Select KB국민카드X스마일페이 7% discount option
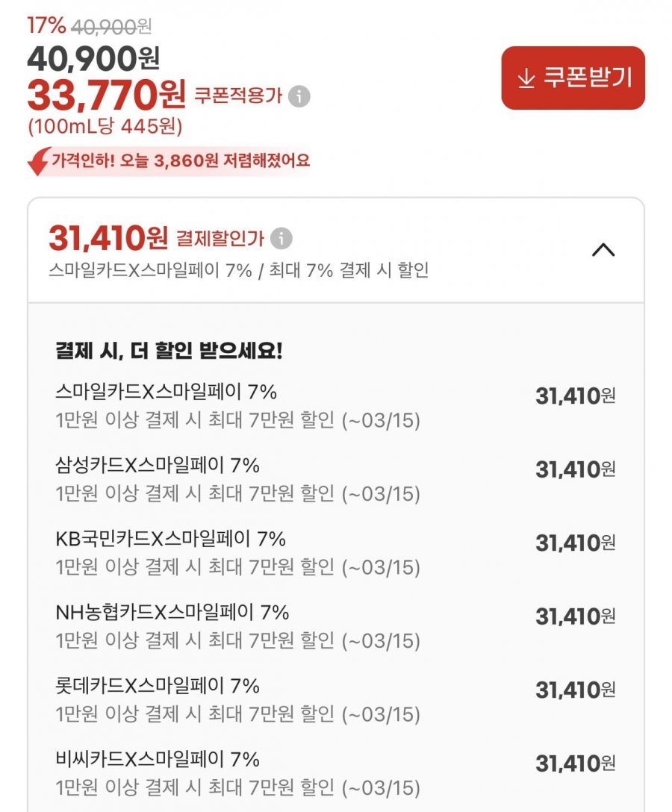 [170, 539]
